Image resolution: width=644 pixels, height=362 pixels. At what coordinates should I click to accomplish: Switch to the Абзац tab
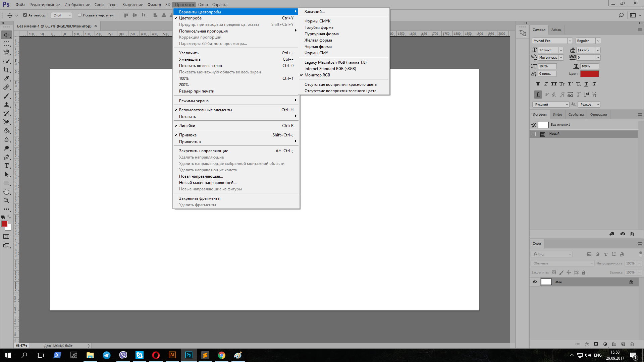(x=556, y=29)
